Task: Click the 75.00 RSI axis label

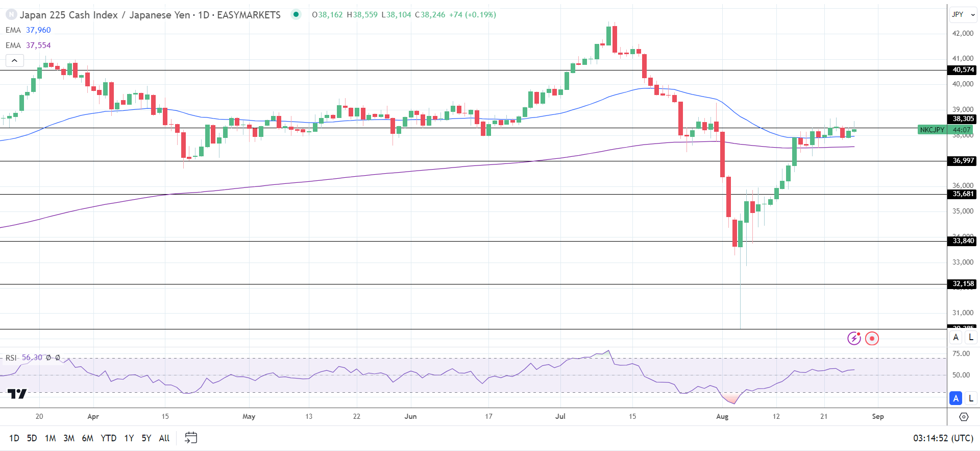Action: [x=961, y=353]
